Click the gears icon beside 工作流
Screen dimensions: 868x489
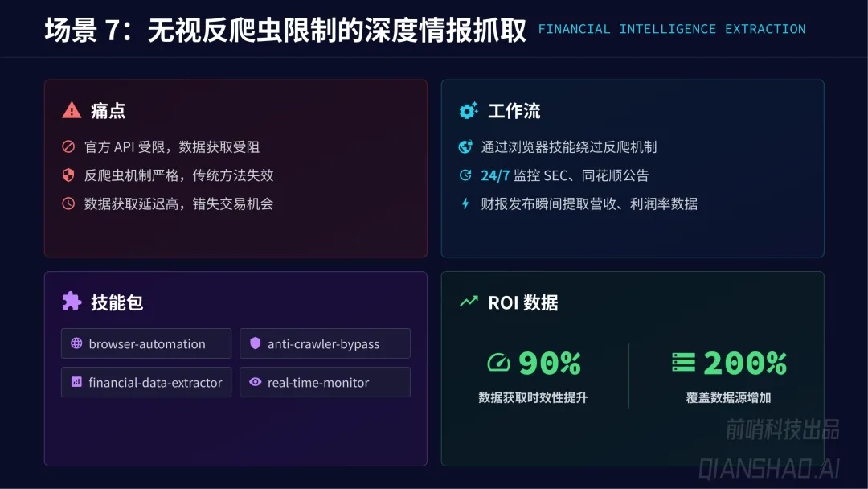click(468, 111)
